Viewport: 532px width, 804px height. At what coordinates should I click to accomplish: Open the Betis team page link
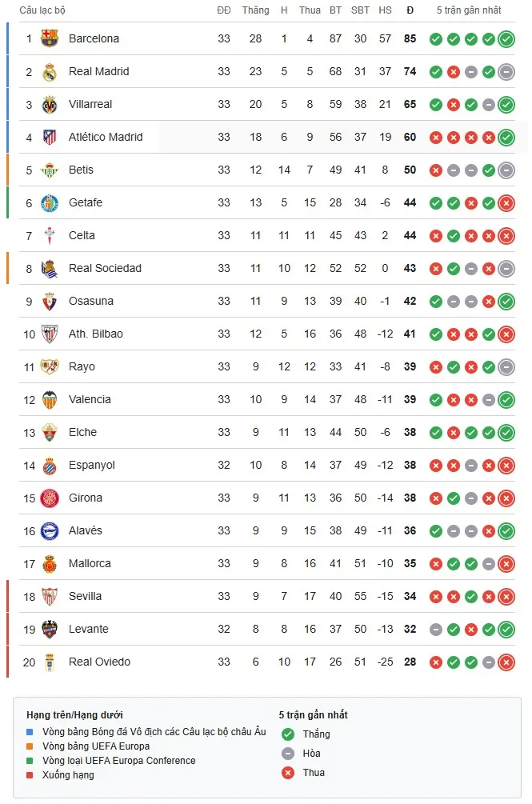click(83, 170)
